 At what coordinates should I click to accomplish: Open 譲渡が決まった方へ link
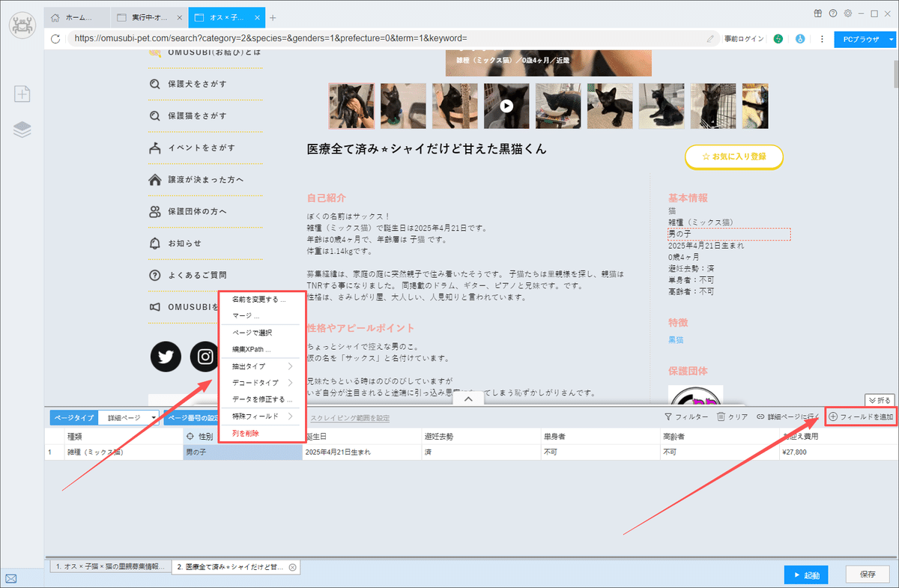click(196, 180)
